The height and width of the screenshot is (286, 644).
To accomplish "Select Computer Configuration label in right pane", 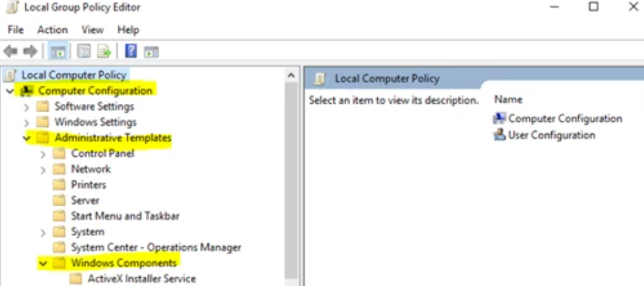I will pyautogui.click(x=565, y=119).
